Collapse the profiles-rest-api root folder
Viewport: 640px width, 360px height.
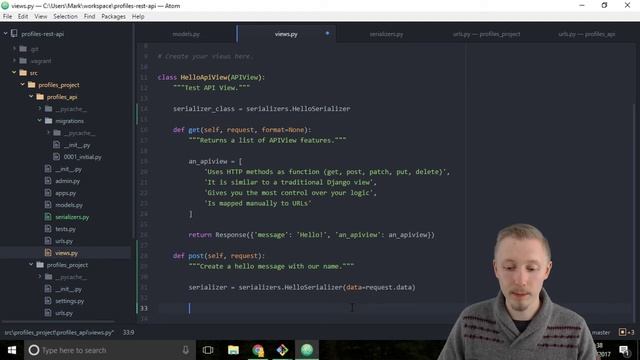6,34
